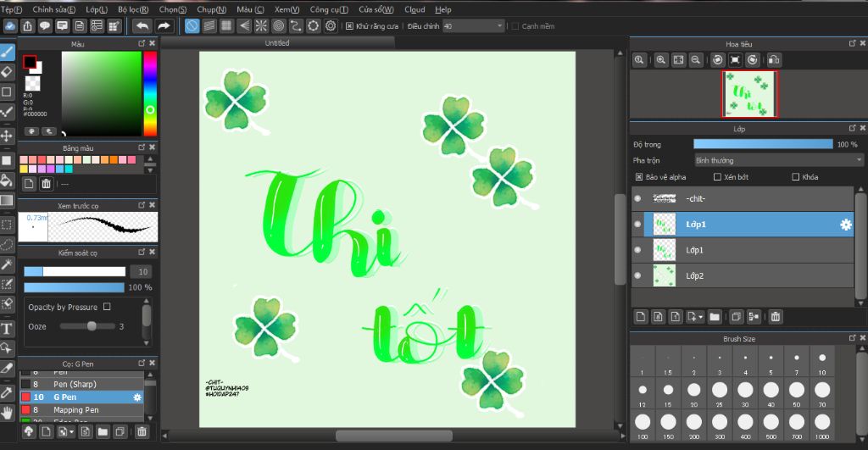Select the Mapping Pen brush
Image resolution: width=868 pixels, height=450 pixels.
pyautogui.click(x=82, y=409)
